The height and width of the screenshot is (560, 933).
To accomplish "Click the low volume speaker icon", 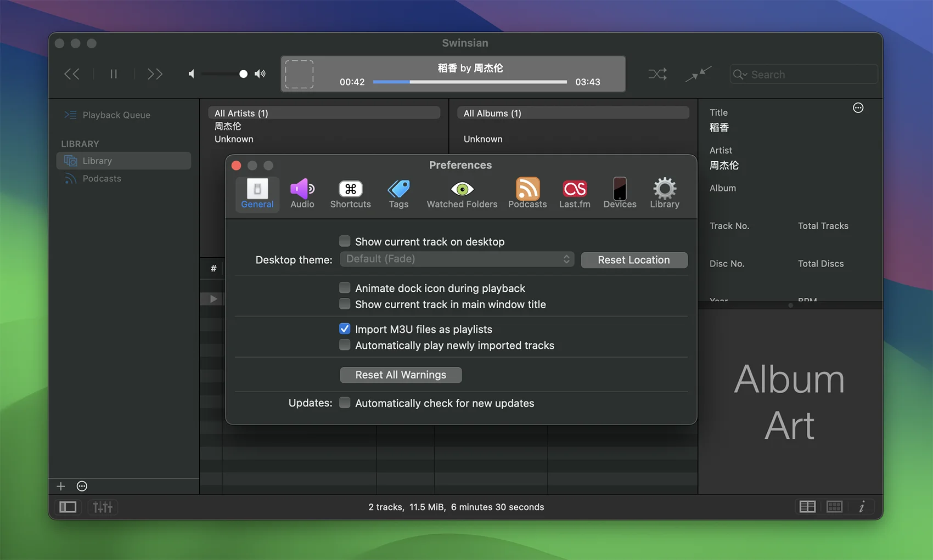I will (191, 74).
